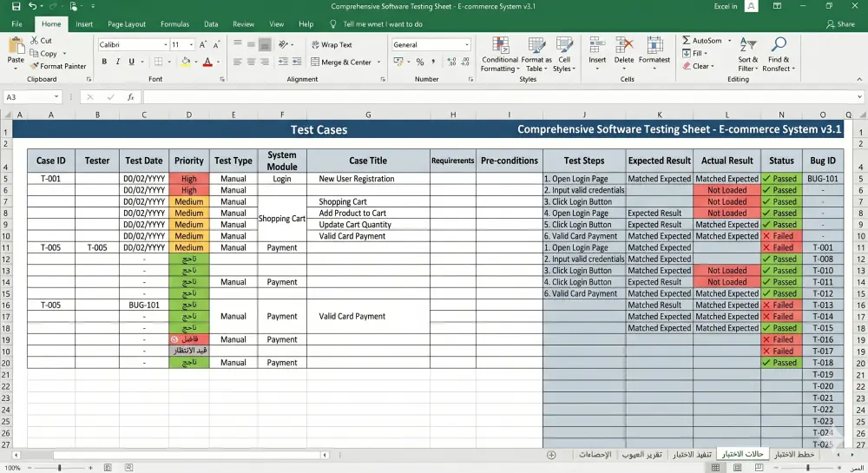Click the formula bar input field
The height and width of the screenshot is (473, 868).
pos(498,97)
